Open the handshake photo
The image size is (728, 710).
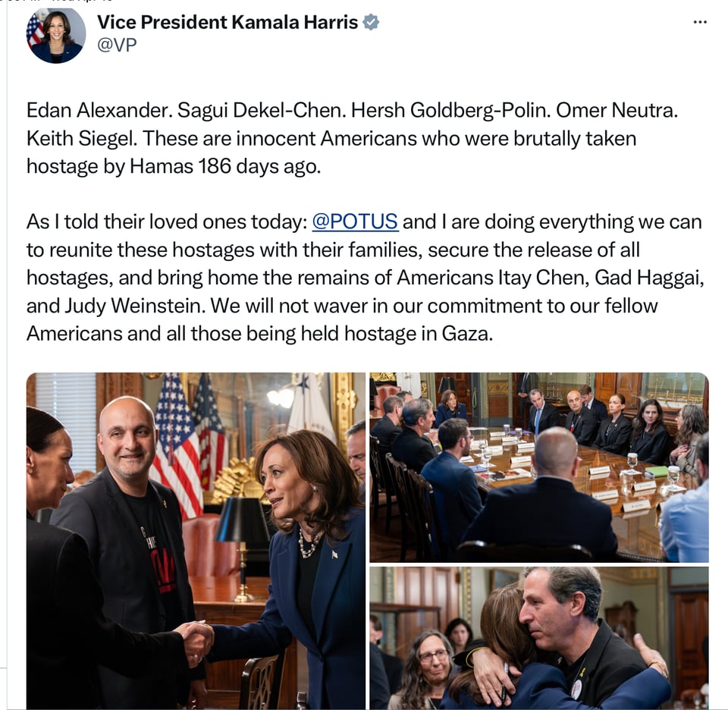(196, 540)
